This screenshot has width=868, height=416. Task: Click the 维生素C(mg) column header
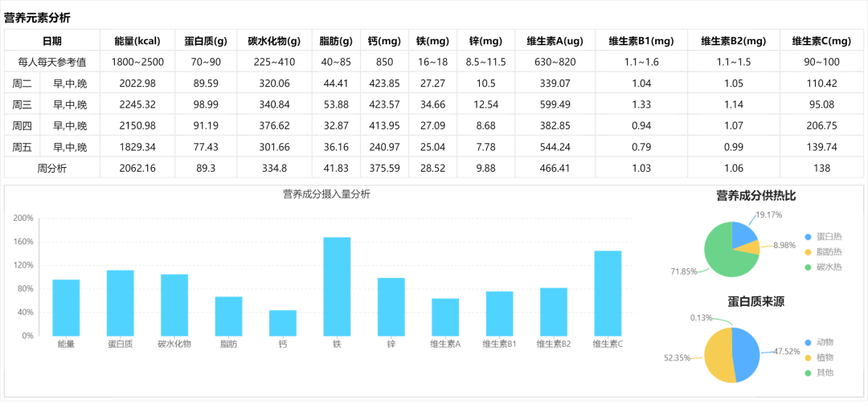(x=821, y=40)
